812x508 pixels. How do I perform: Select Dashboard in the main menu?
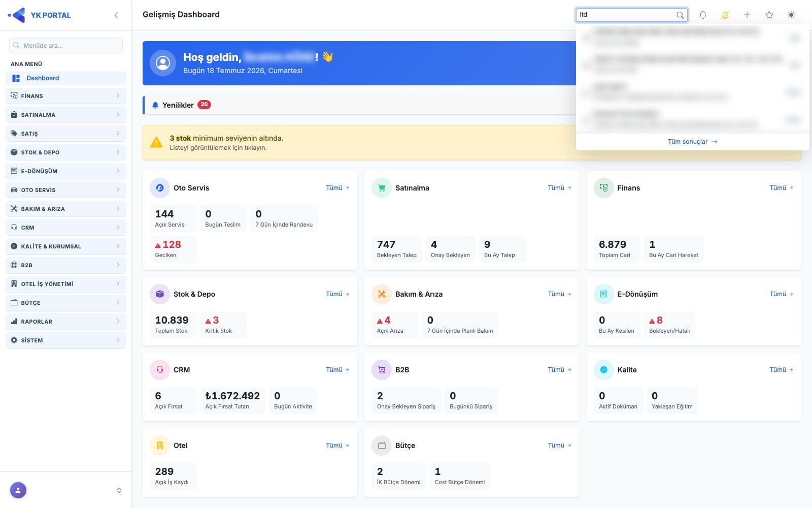click(66, 78)
